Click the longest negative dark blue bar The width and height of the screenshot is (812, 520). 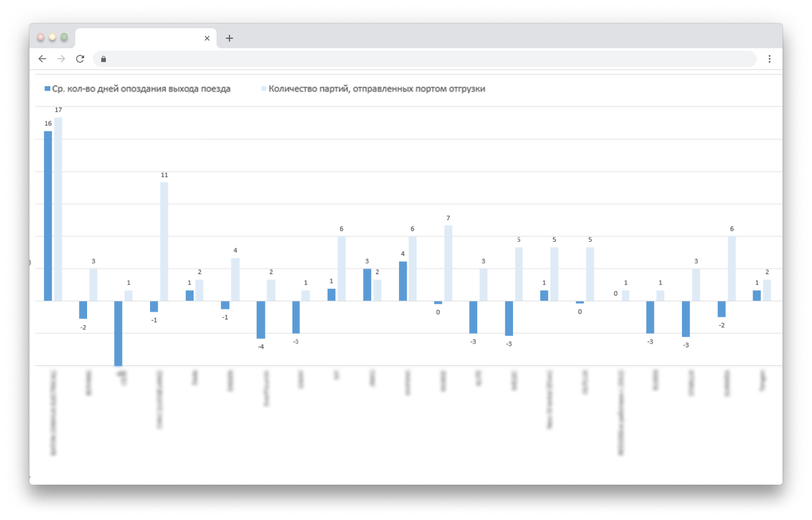pos(118,334)
